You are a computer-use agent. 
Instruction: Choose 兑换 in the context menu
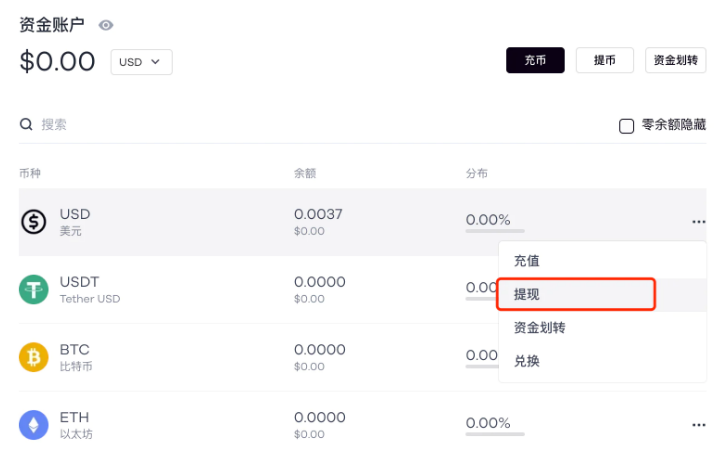click(x=527, y=361)
